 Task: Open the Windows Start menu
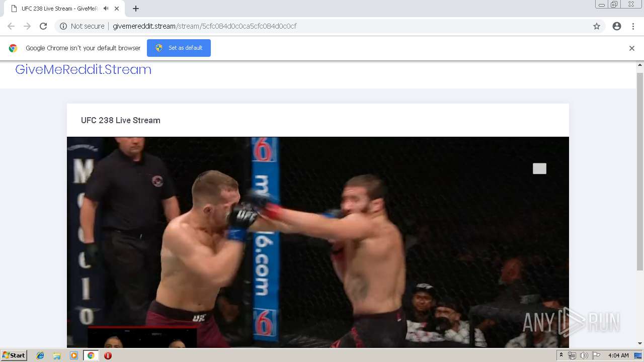(x=14, y=355)
